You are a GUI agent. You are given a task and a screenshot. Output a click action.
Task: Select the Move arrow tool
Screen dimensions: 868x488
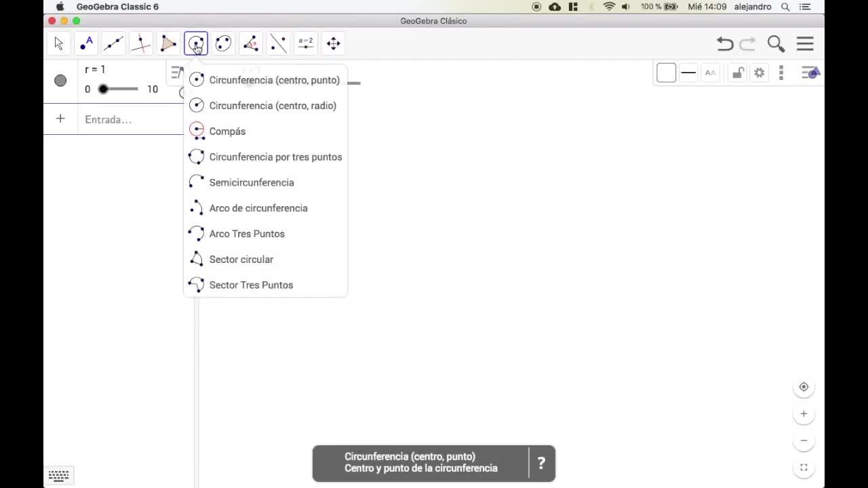coord(59,43)
